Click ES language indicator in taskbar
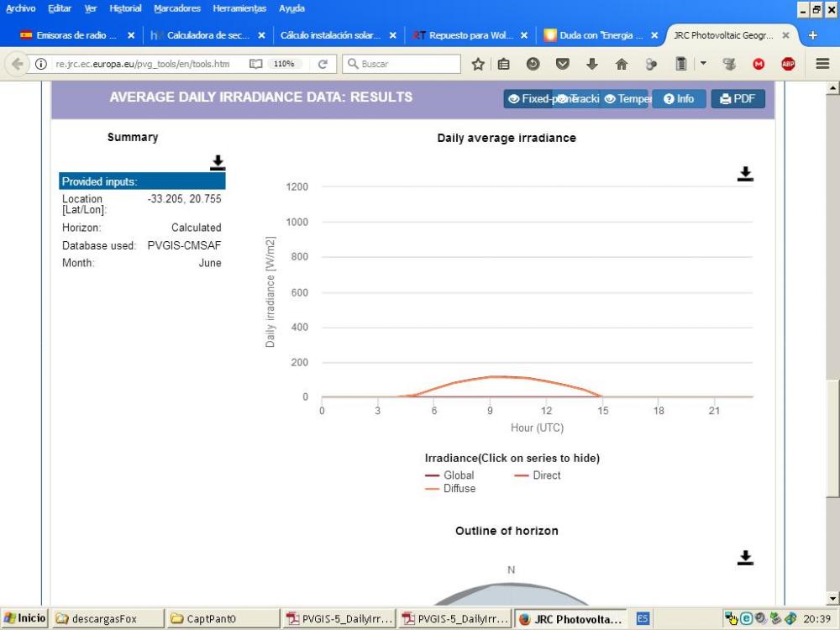The height and width of the screenshot is (630, 840). (643, 619)
